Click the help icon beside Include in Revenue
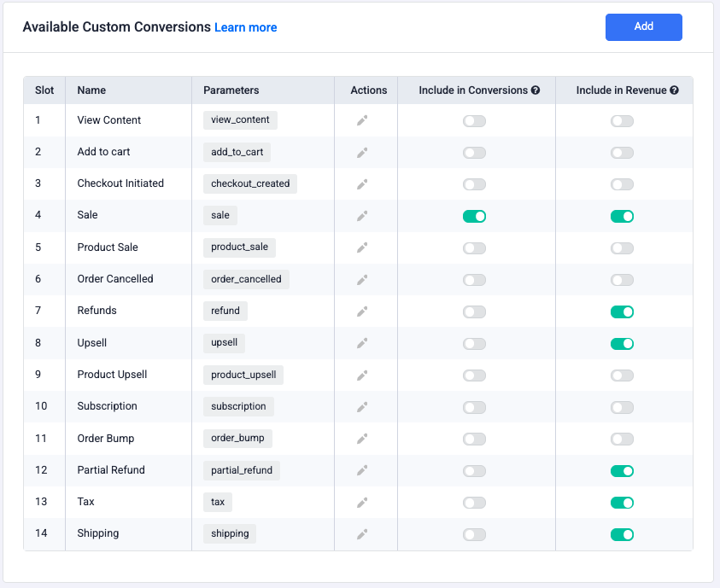 tap(674, 90)
